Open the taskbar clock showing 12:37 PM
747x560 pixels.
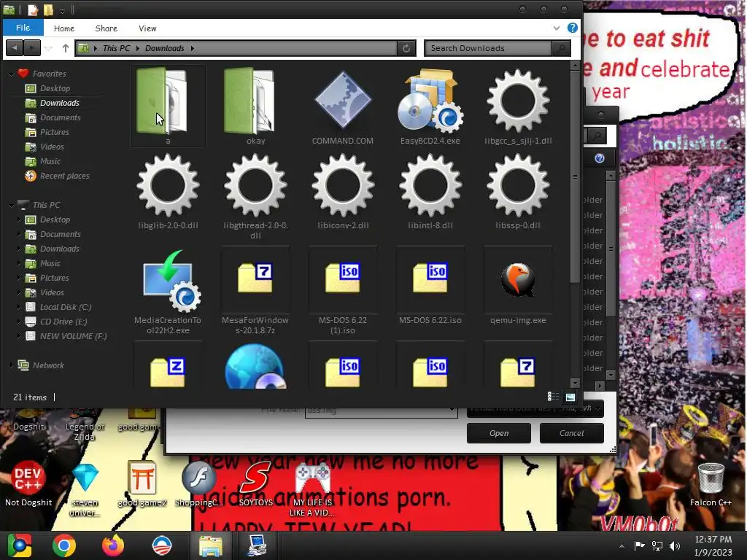point(713,545)
